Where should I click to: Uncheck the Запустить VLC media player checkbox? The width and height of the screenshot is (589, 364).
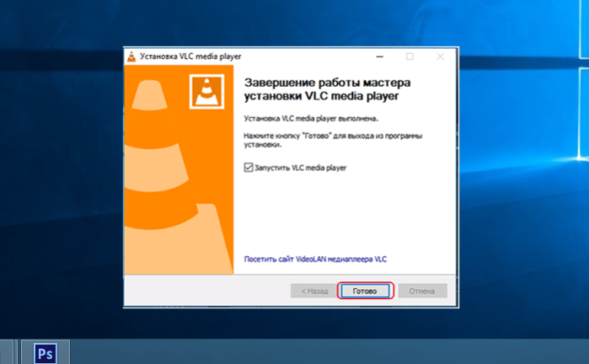click(x=249, y=168)
